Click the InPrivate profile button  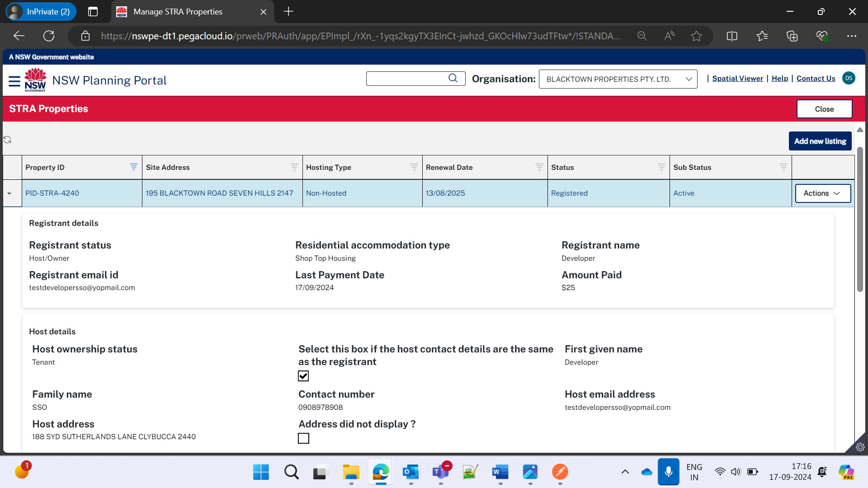click(x=40, y=12)
